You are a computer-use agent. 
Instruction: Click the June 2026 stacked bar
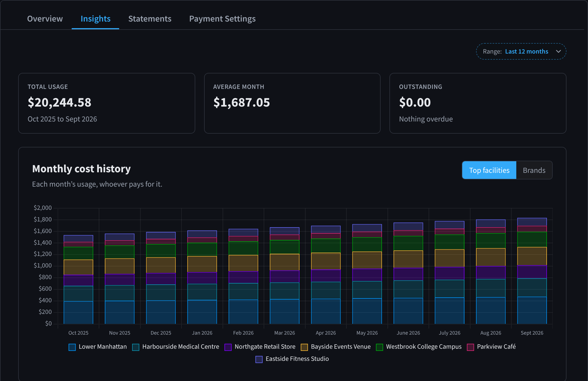point(408,273)
